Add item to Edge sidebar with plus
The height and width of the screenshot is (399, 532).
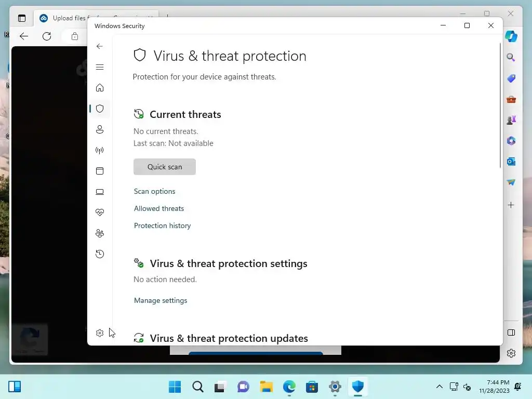coord(511,205)
